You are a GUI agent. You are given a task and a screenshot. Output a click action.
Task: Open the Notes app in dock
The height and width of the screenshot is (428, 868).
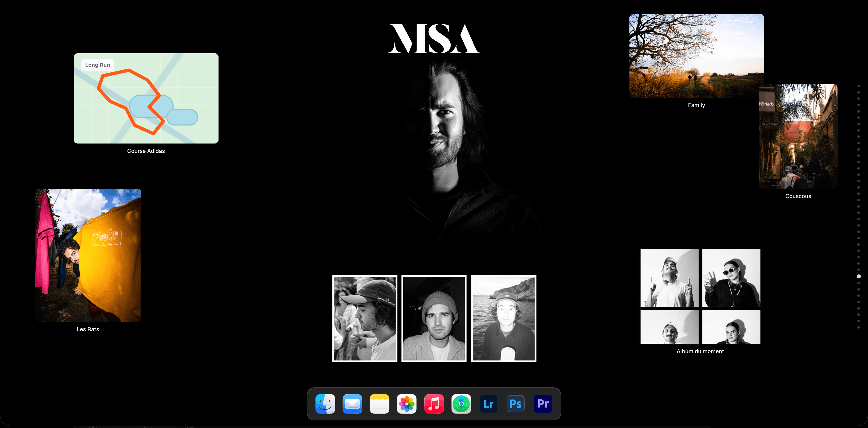(379, 403)
